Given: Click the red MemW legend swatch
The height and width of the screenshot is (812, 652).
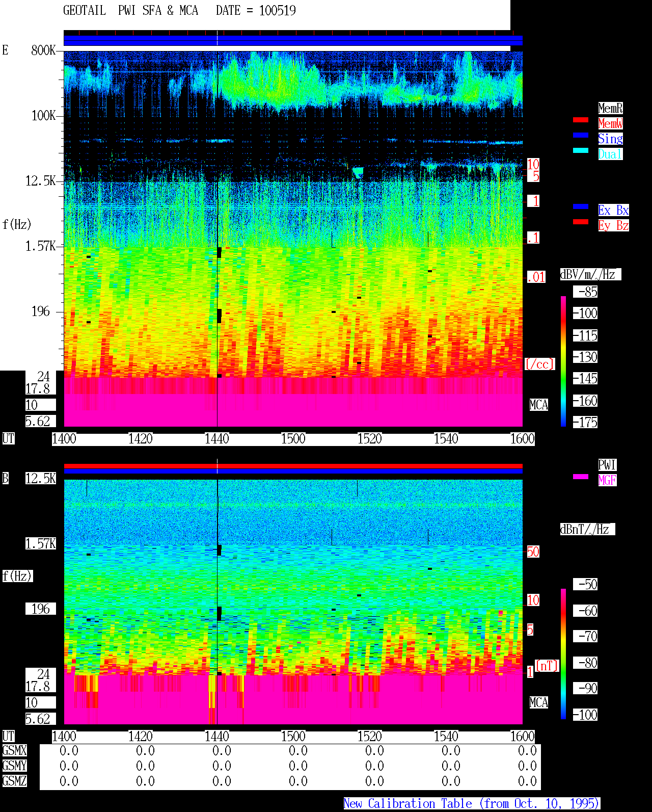Looking at the screenshot, I should coord(581,120).
